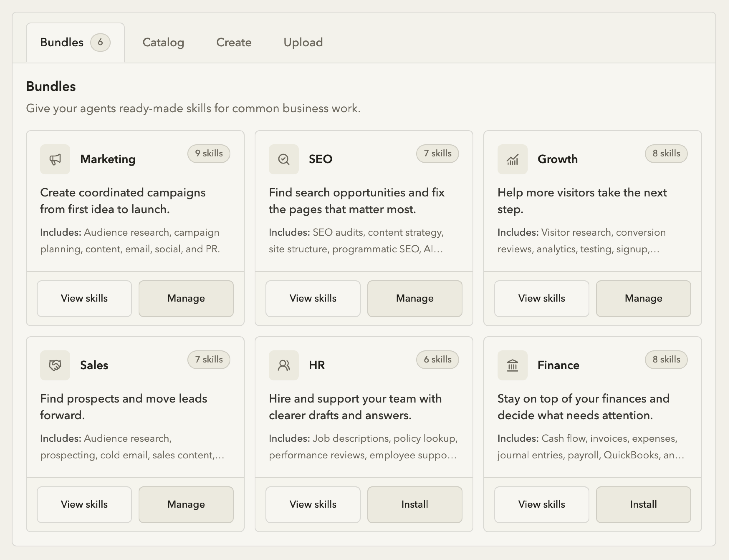This screenshot has width=729, height=560.
Task: Install the Finance bundle
Action: (644, 504)
